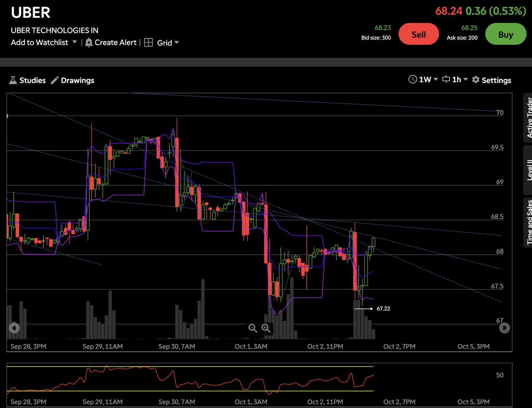Click the Ask size: 200 text
The height and width of the screenshot is (408, 532).
coord(462,38)
